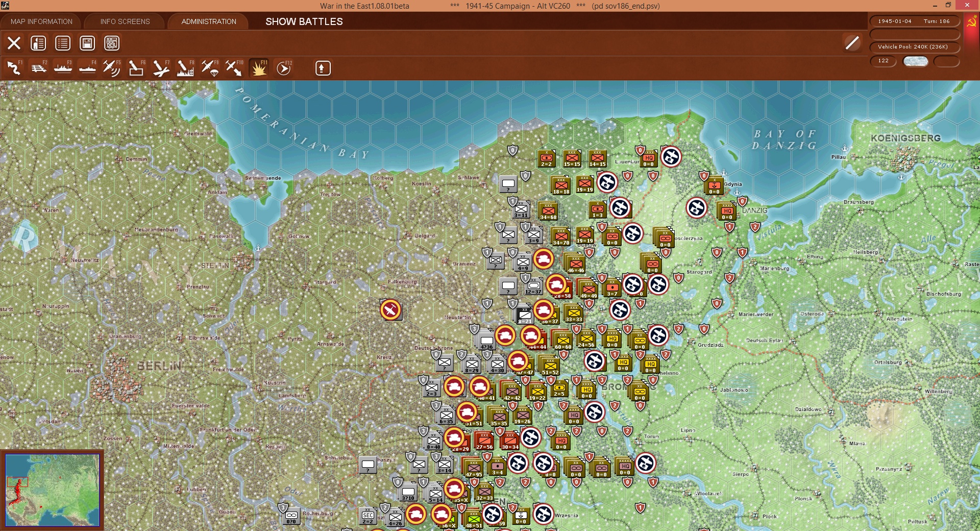Image resolution: width=980 pixels, height=531 pixels.
Task: Click the Vehicle Pool 240K readout
Action: [x=914, y=46]
